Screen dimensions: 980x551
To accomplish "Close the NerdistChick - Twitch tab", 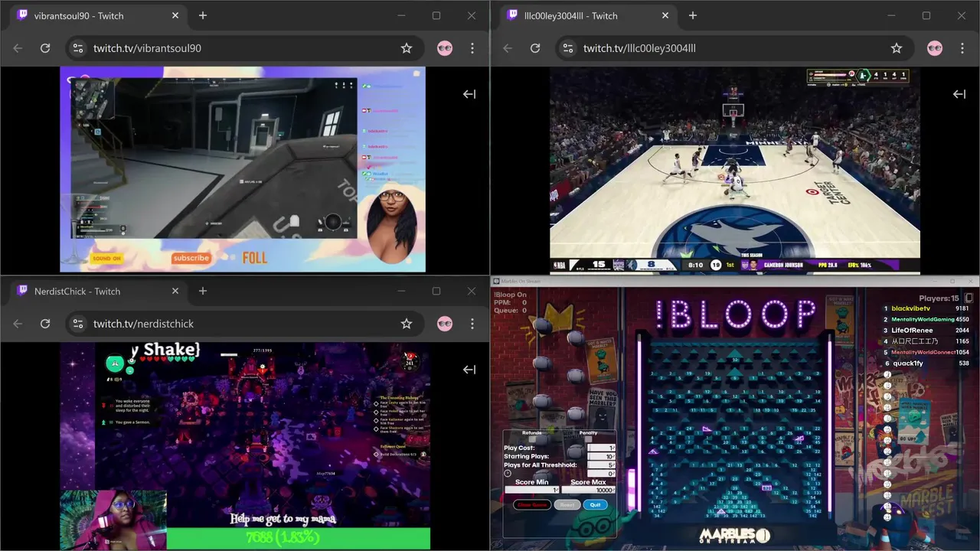I will tap(175, 291).
